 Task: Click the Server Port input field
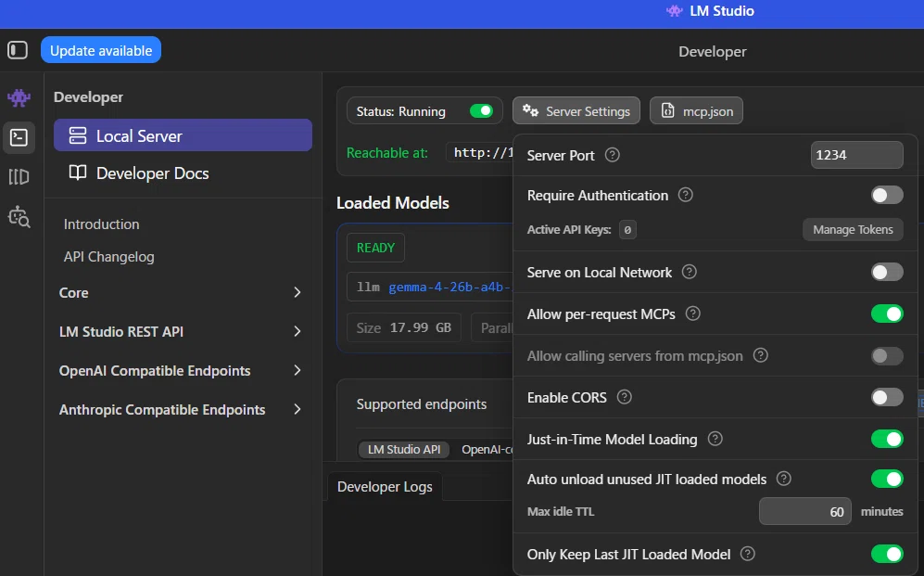pyautogui.click(x=857, y=155)
